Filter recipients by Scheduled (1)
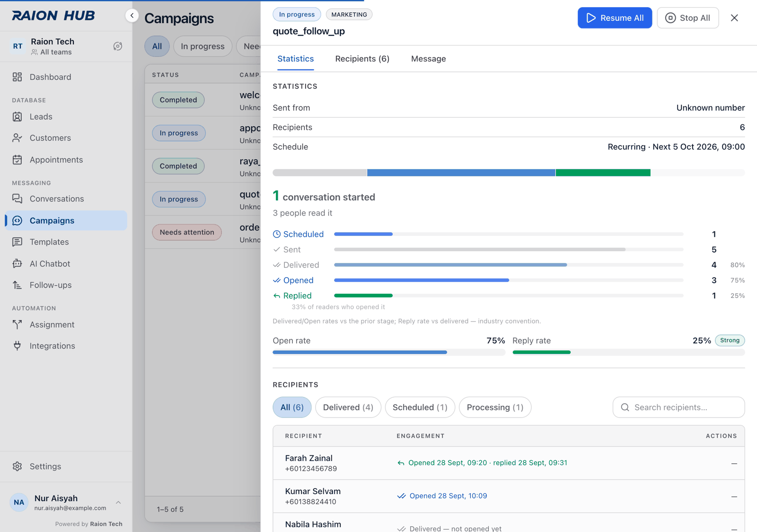 coord(420,407)
